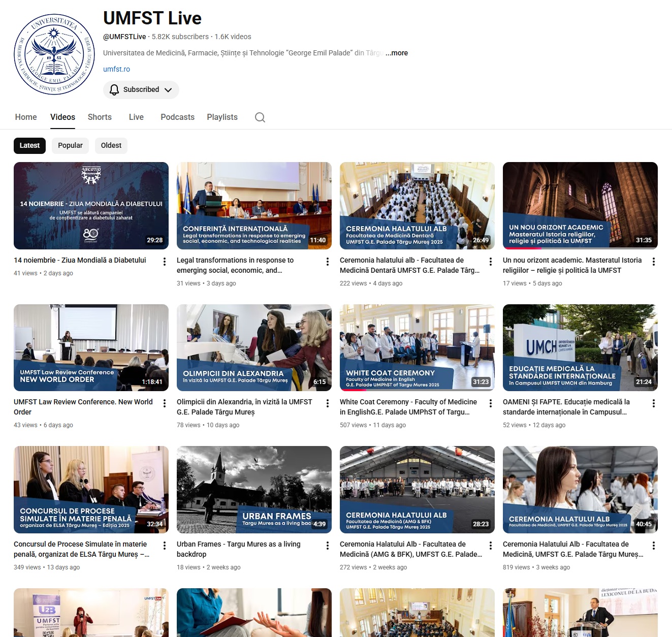Expand the Subscribed notification dropdown
This screenshot has height=637, width=672.
point(141,90)
